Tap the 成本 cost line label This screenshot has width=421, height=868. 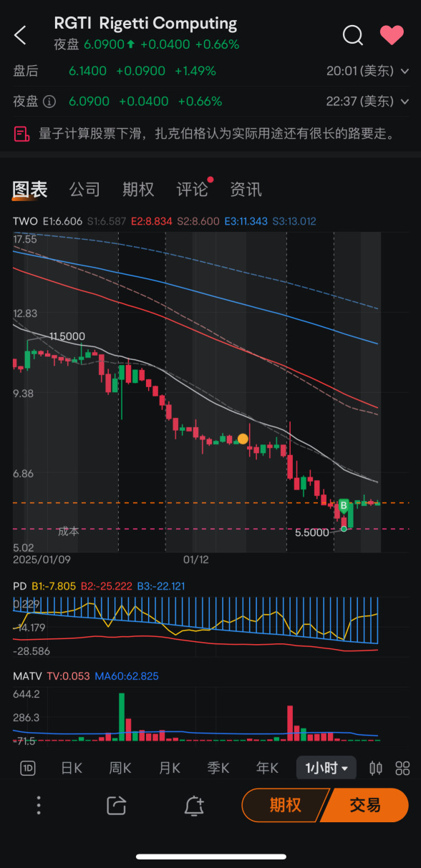click(68, 532)
